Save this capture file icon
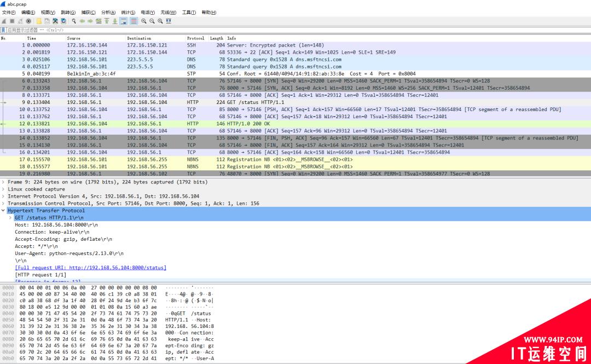Image resolution: width=591 pixels, height=364 pixels. [47, 21]
